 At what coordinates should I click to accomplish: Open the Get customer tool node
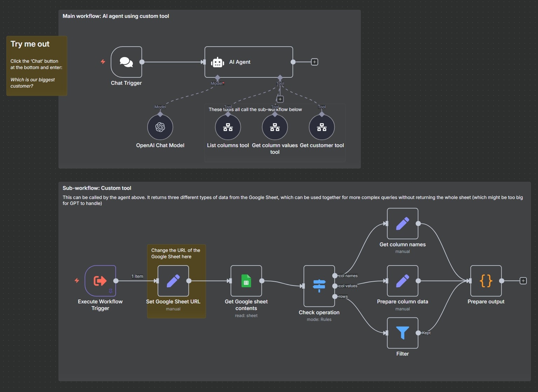(x=321, y=127)
